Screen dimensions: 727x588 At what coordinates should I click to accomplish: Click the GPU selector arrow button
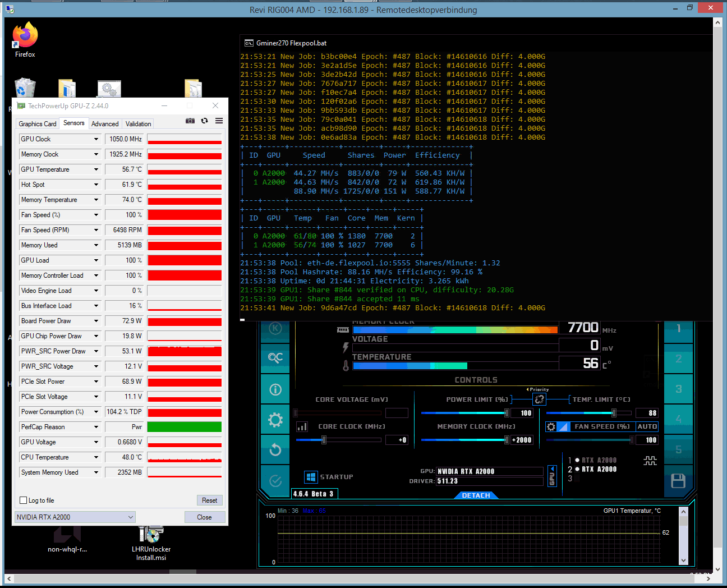tap(551, 476)
